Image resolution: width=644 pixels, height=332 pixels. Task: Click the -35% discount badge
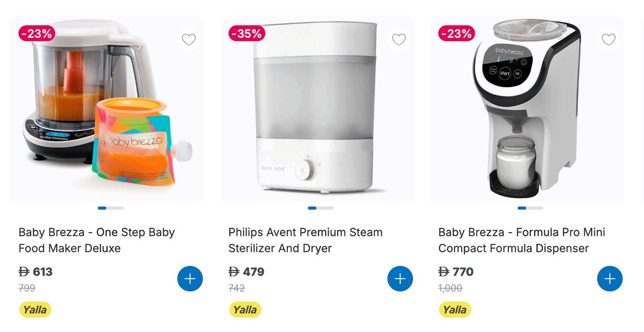pyautogui.click(x=247, y=33)
